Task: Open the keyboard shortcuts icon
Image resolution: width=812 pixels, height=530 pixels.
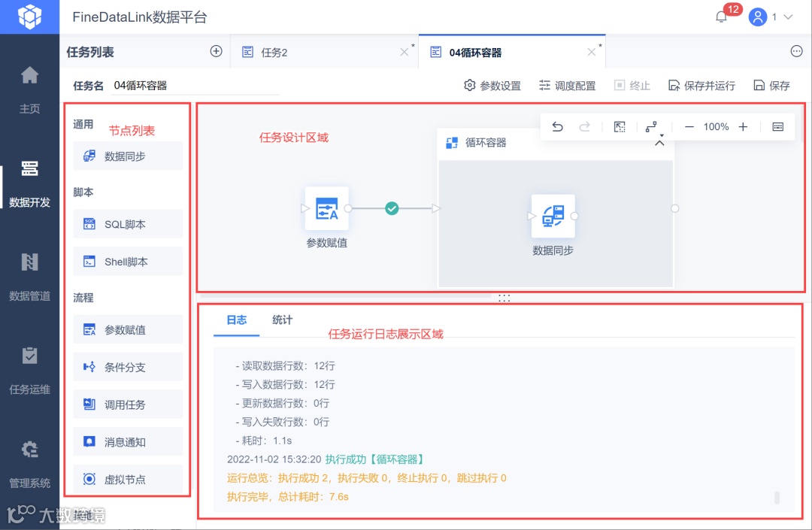Action: (x=778, y=127)
